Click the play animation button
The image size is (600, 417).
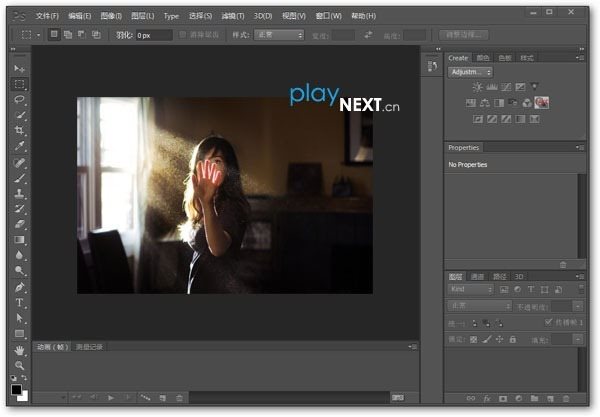(110, 398)
